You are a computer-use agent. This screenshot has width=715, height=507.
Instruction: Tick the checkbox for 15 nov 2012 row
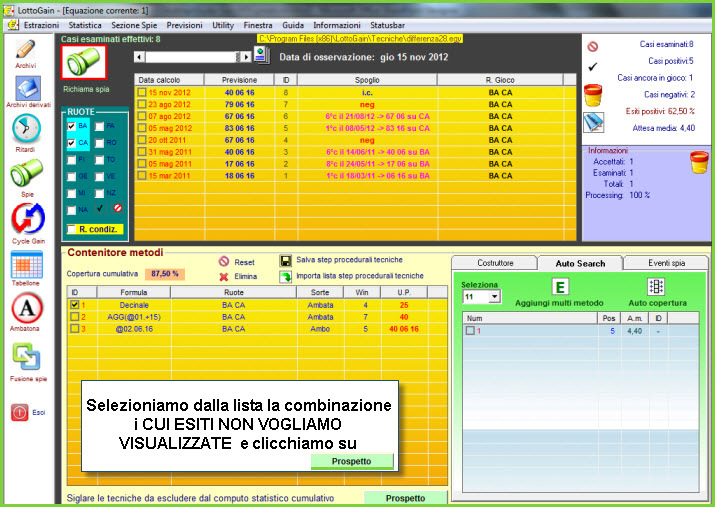tap(142, 92)
